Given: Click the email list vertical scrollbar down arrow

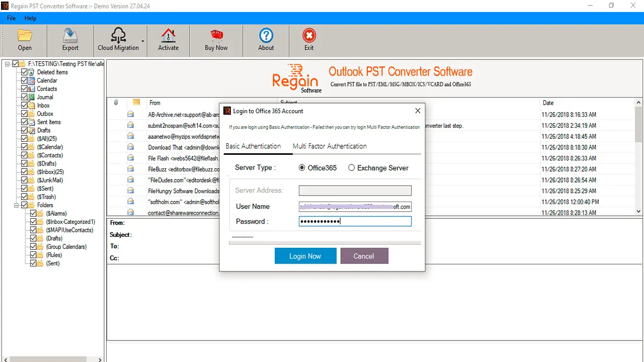Looking at the screenshot, I should 639,212.
